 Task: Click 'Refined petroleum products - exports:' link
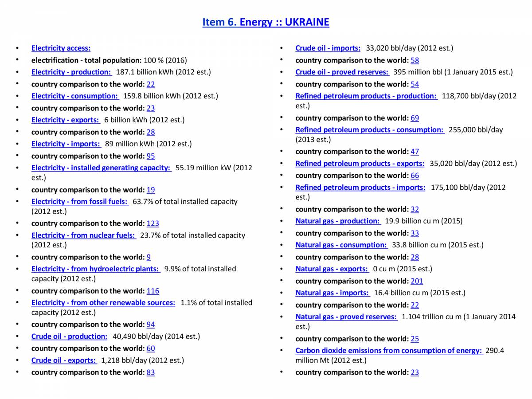point(360,164)
